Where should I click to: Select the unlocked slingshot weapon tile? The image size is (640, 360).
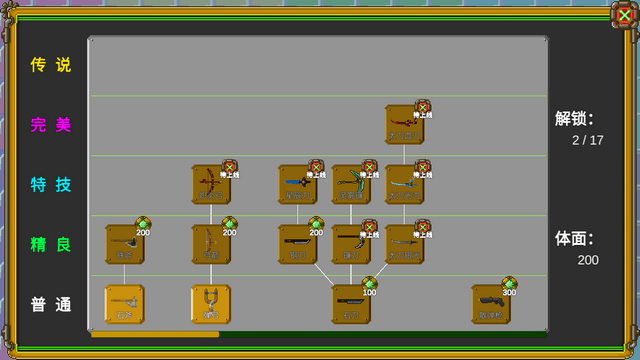click(211, 304)
